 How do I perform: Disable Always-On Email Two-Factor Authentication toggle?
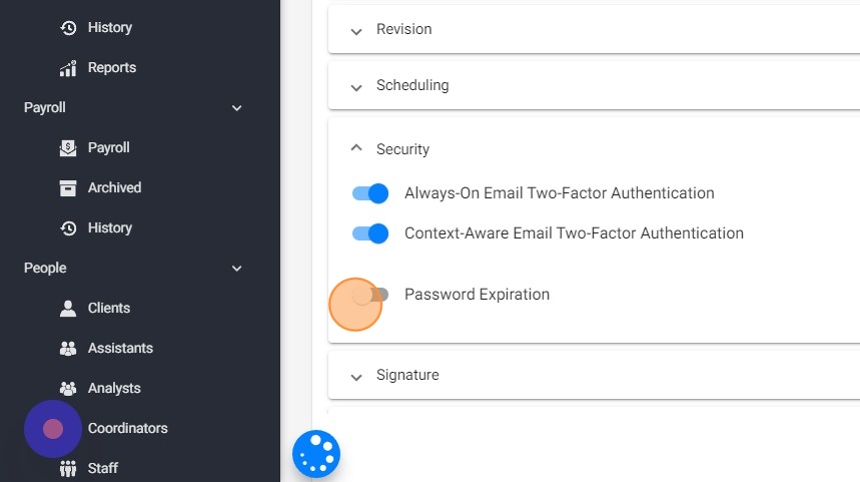[x=370, y=193]
